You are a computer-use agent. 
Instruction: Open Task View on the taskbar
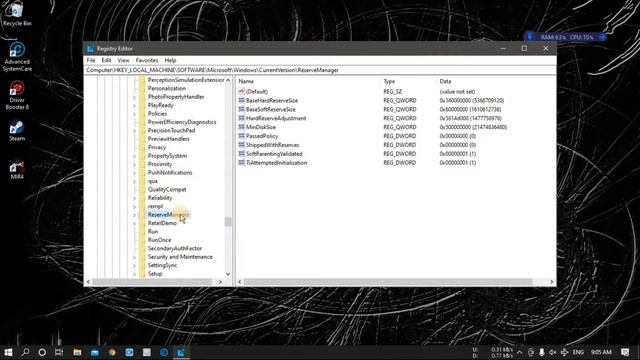(59, 352)
